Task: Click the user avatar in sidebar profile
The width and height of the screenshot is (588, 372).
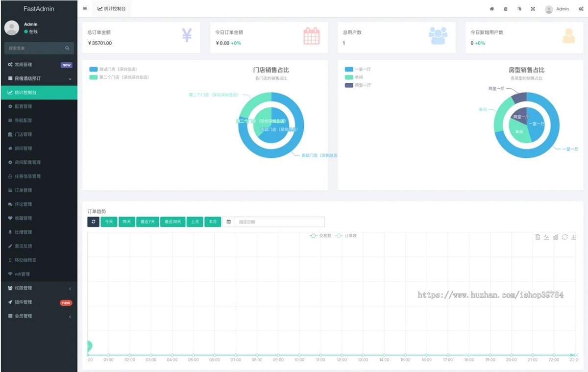Action: [12, 28]
